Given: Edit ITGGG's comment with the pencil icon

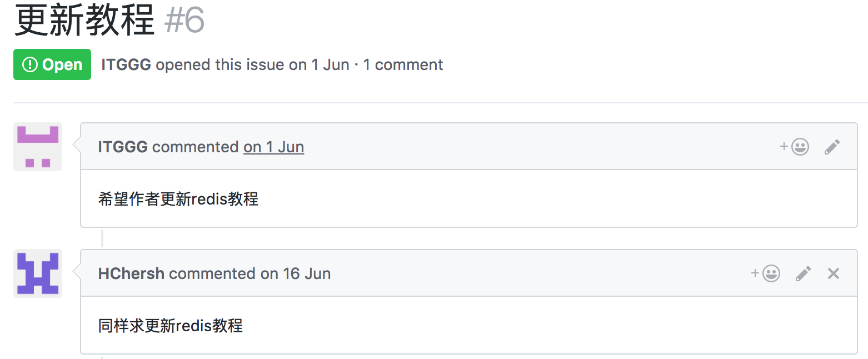Looking at the screenshot, I should tap(832, 147).
